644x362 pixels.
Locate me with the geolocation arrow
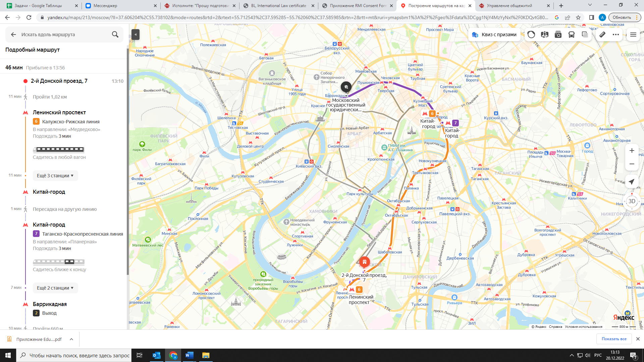coord(632,182)
